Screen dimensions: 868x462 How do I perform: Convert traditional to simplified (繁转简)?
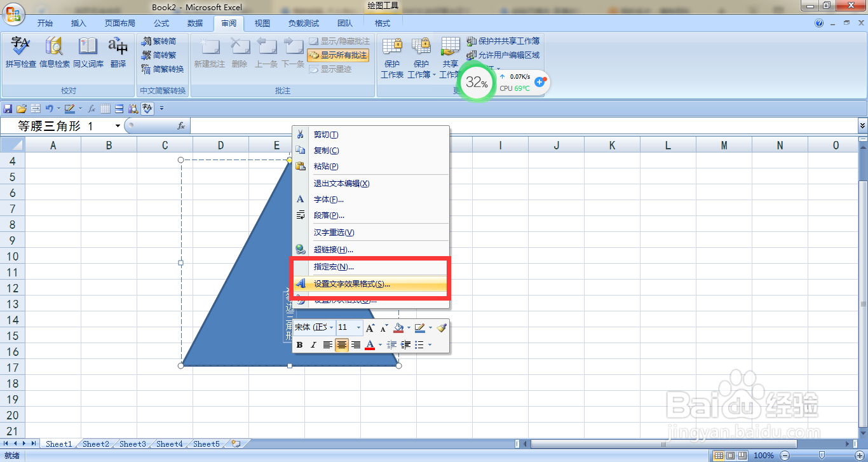pyautogui.click(x=159, y=41)
